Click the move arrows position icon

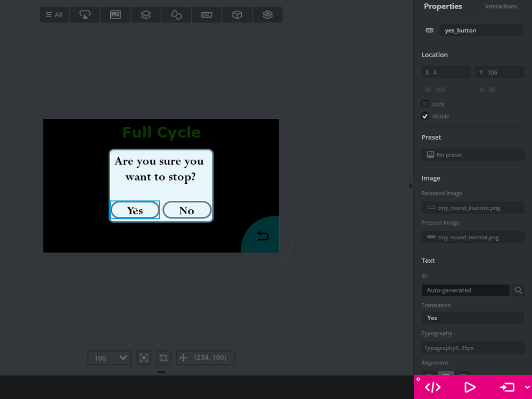click(x=183, y=357)
